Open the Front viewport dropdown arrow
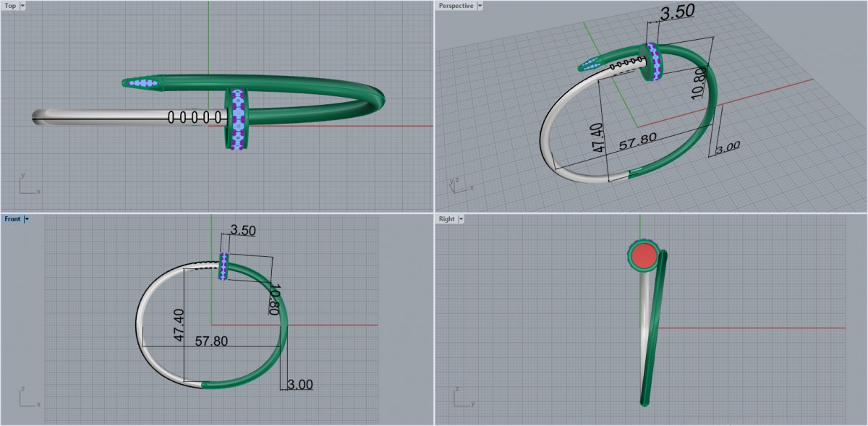 pos(27,218)
